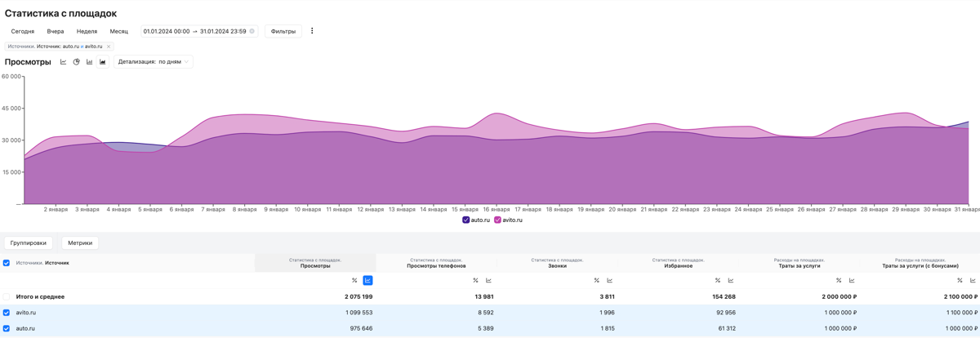Select the Сегодня period tab
The image size is (980, 338).
click(23, 31)
